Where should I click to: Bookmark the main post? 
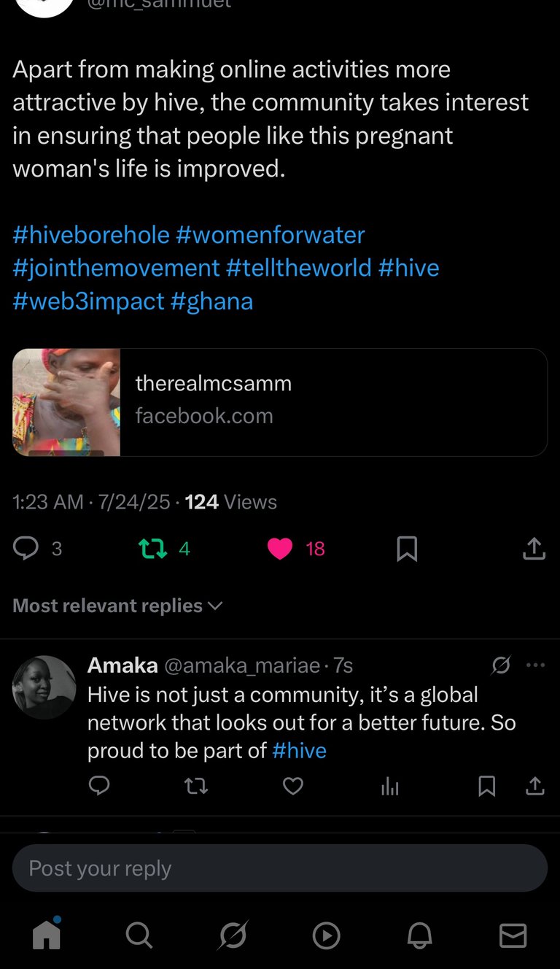tap(407, 549)
